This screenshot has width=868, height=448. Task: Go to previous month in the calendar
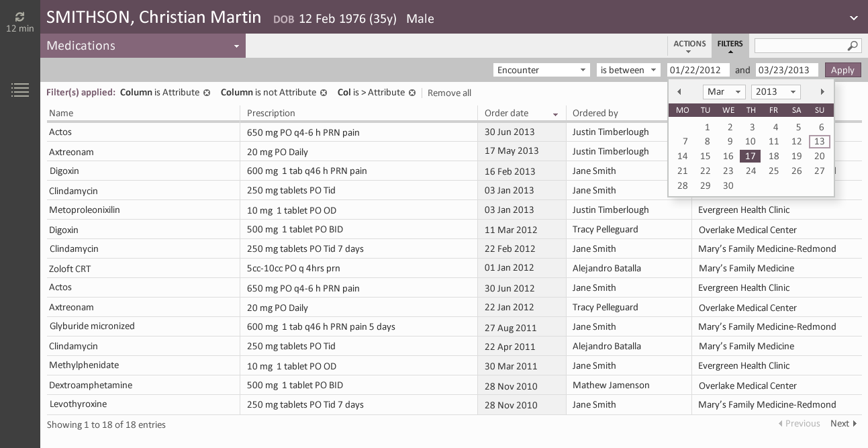coord(679,91)
